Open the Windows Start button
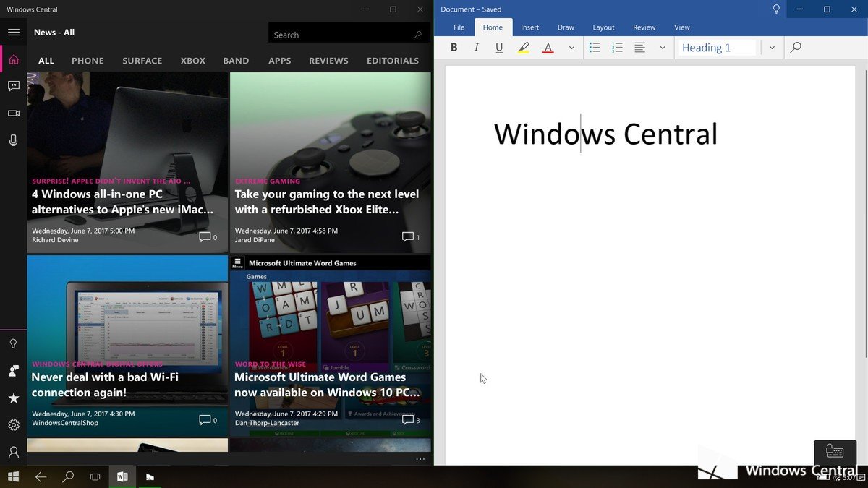Image resolution: width=868 pixels, height=488 pixels. 13,476
